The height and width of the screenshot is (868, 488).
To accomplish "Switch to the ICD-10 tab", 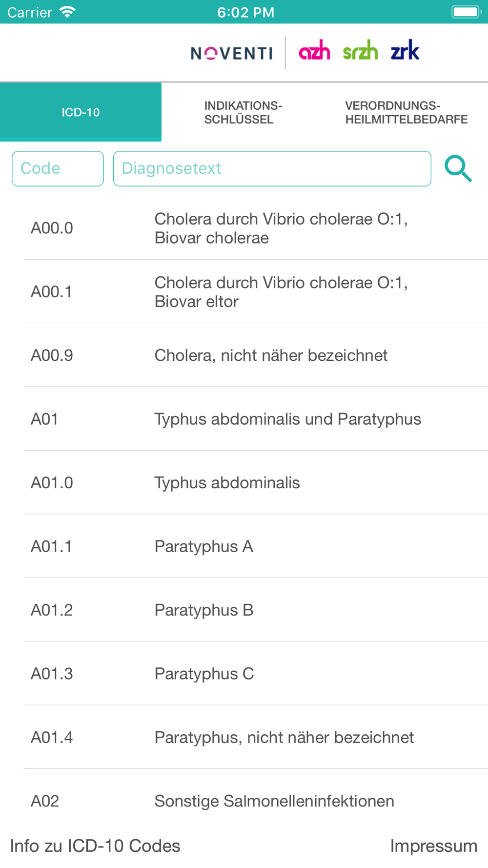I will pos(81,112).
